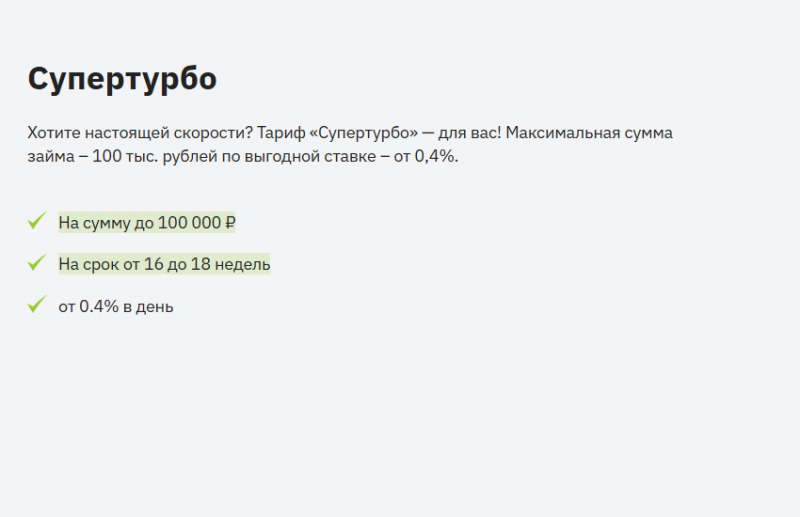Image resolution: width=800 pixels, height=517 pixels.
Task: Click "100 тыс. рублей" in the description
Action: coord(148,158)
